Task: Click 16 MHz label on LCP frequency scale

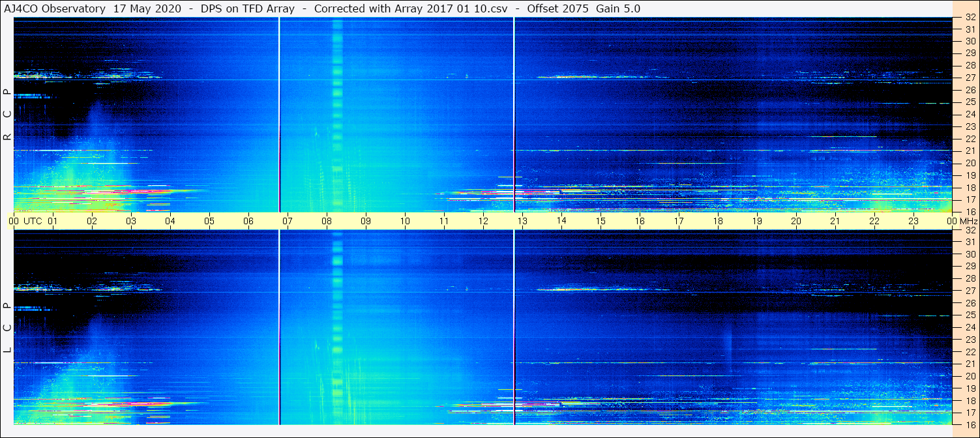Action: 970,424
